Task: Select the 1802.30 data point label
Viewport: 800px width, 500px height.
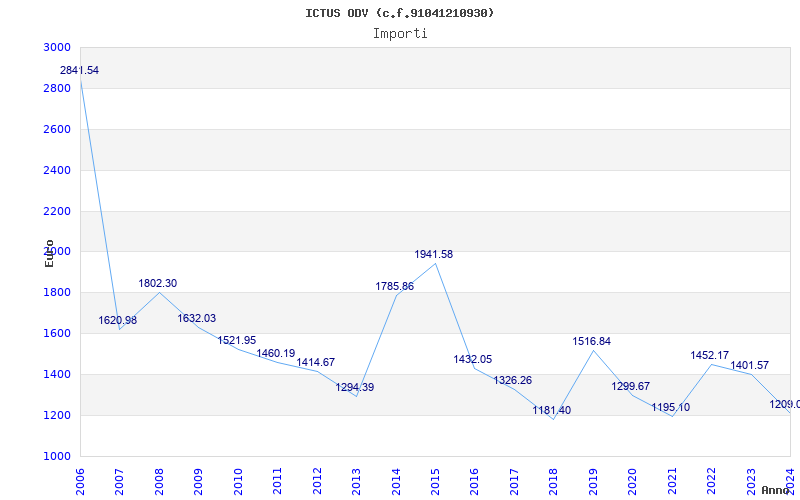Action: coord(158,283)
